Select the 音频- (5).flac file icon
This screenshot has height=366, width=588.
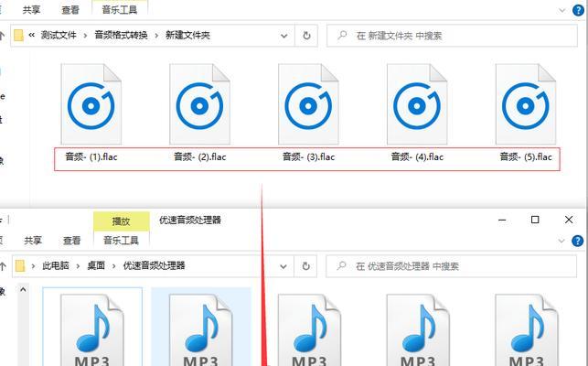point(526,104)
